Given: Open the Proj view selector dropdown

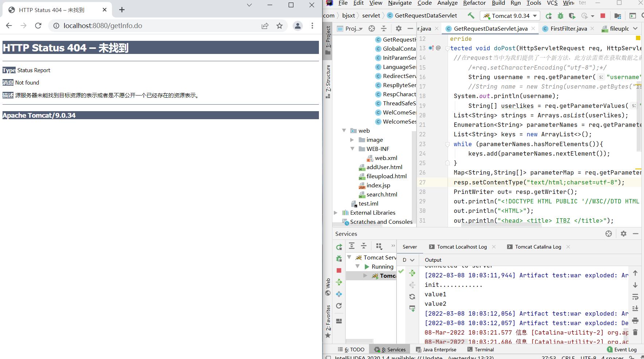Looking at the screenshot, I should point(351,28).
